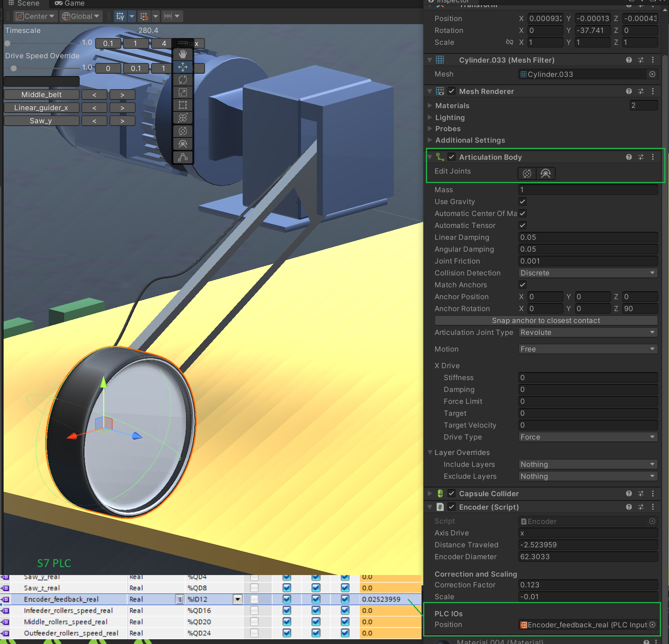Select the Rect transform tool

tap(183, 105)
